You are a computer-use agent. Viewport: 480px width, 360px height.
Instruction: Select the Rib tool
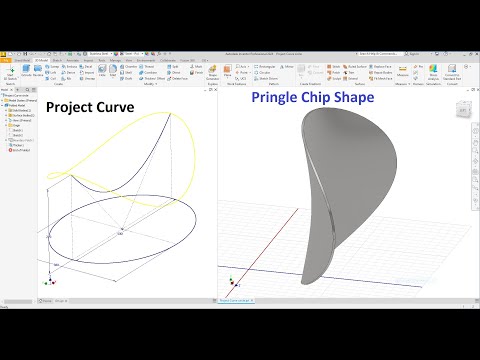(67, 78)
